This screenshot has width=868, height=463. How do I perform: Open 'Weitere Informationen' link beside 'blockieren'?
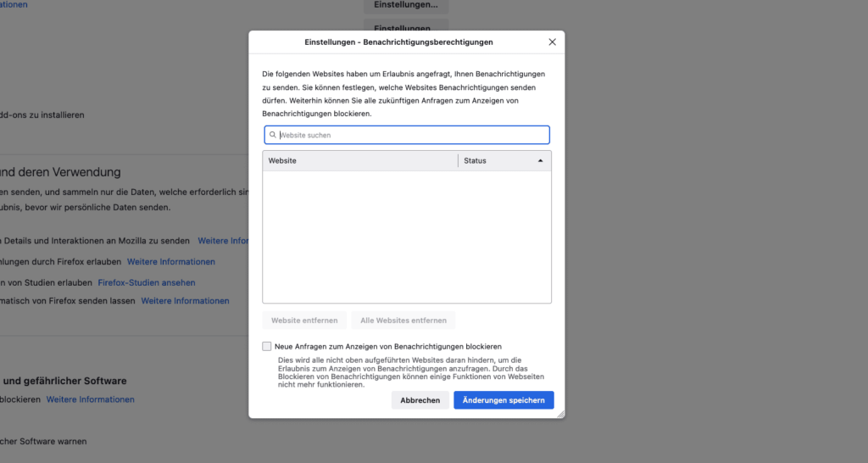point(90,399)
